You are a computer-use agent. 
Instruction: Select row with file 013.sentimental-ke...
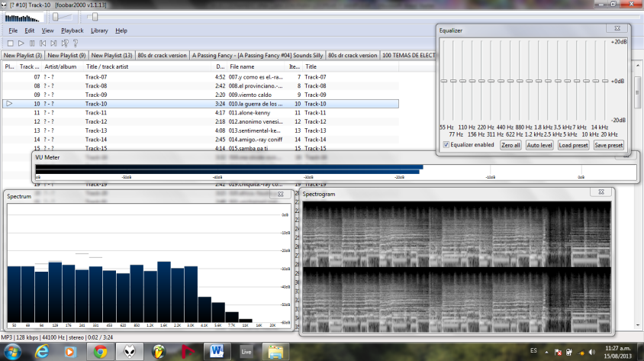[x=201, y=131]
